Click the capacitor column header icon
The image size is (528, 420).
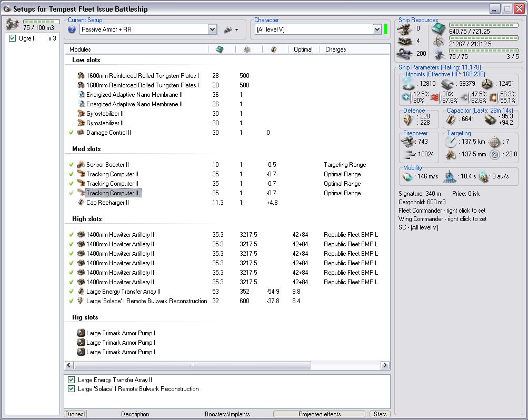point(274,49)
